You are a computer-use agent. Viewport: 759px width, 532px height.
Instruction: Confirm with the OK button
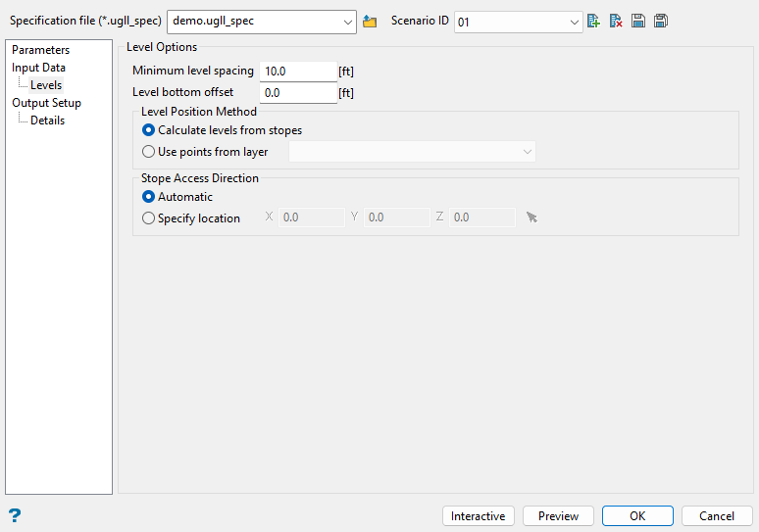pos(637,516)
